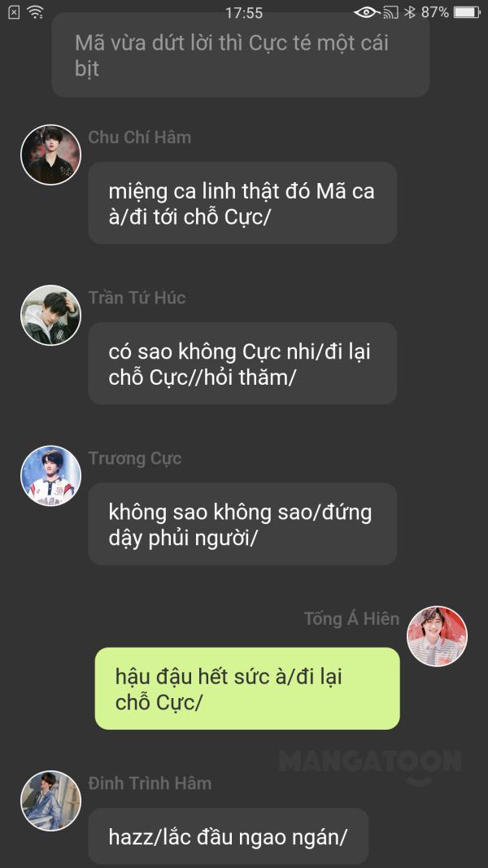Tap Trương Cực's profile avatar
The image size is (488, 868).
(51, 476)
